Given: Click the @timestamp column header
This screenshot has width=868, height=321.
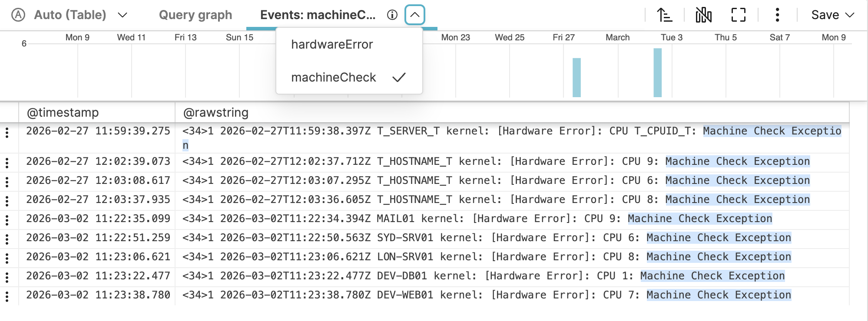Looking at the screenshot, I should point(63,113).
